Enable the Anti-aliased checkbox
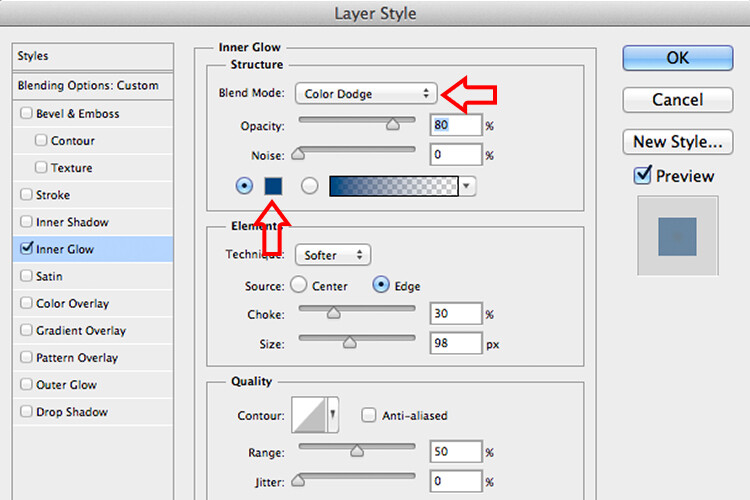This screenshot has height=500, width=750. [x=369, y=415]
